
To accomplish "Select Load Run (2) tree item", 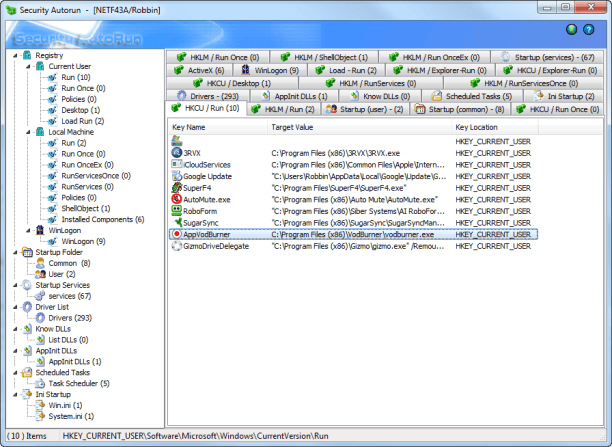I will click(x=83, y=121).
